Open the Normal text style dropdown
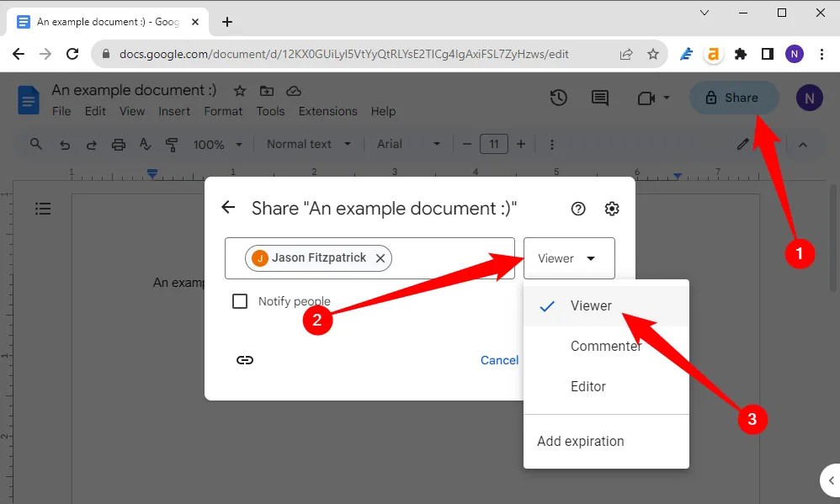The image size is (840, 504). click(x=306, y=144)
